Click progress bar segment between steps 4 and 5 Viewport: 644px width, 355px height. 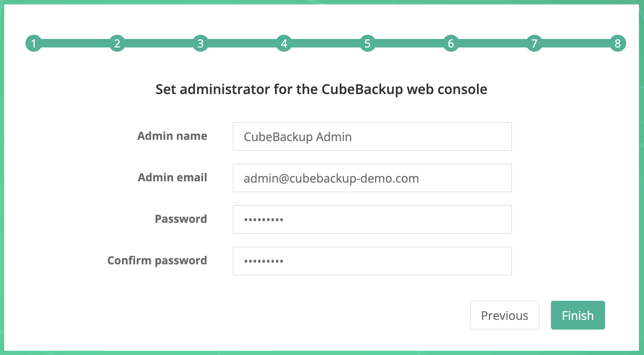325,43
